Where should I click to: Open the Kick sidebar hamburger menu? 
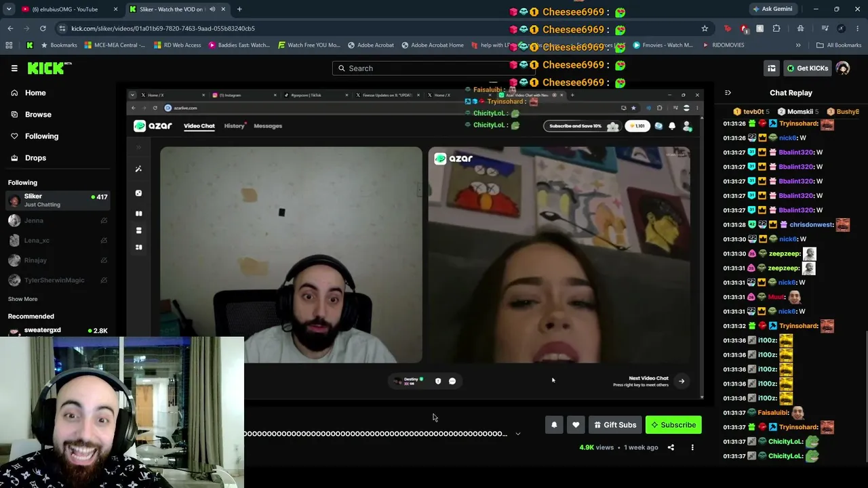pyautogui.click(x=14, y=68)
